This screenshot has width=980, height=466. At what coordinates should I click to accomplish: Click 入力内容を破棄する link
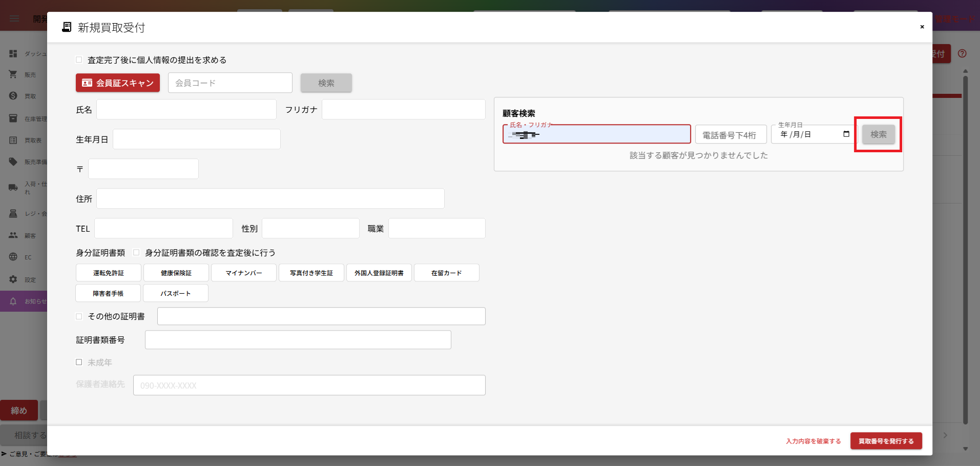point(814,441)
